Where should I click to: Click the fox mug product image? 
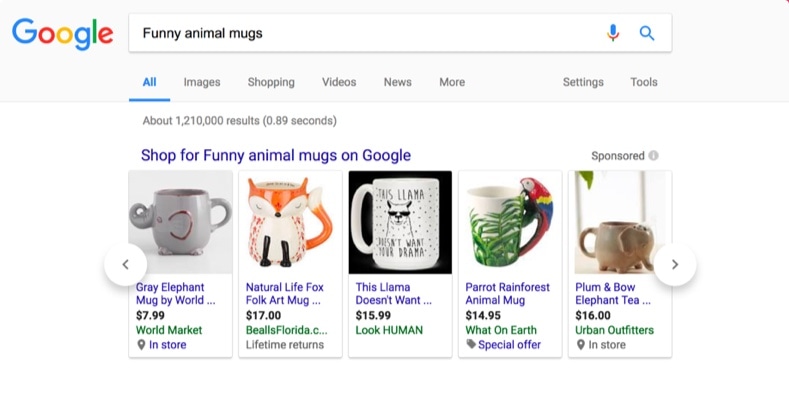tap(290, 222)
